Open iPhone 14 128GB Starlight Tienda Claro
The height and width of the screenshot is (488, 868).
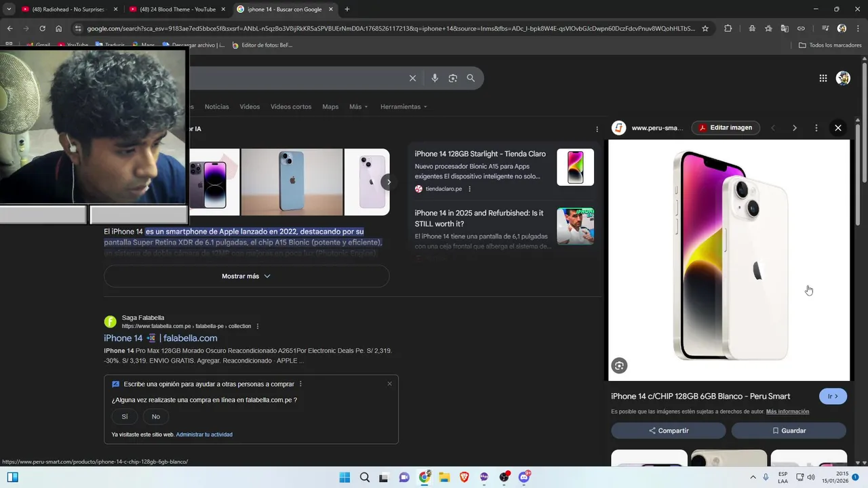(x=480, y=154)
